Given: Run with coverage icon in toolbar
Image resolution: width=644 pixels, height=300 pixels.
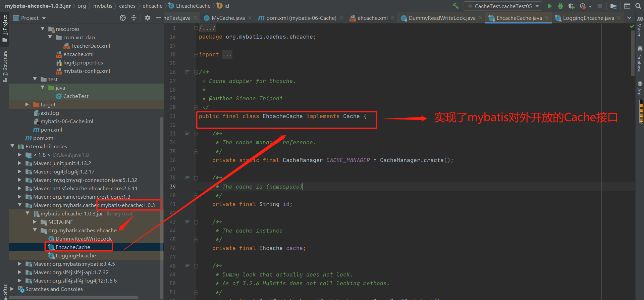Looking at the screenshot, I should tap(571, 6).
